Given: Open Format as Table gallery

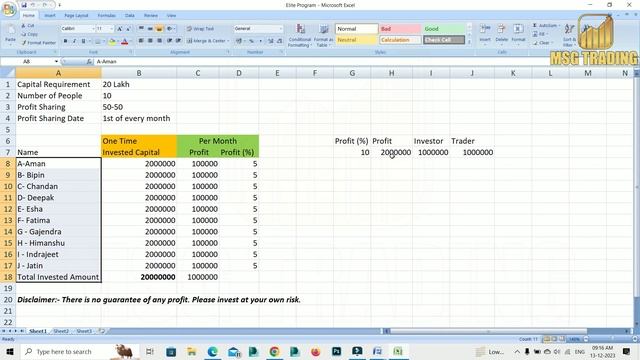Looking at the screenshot, I should point(323,36).
